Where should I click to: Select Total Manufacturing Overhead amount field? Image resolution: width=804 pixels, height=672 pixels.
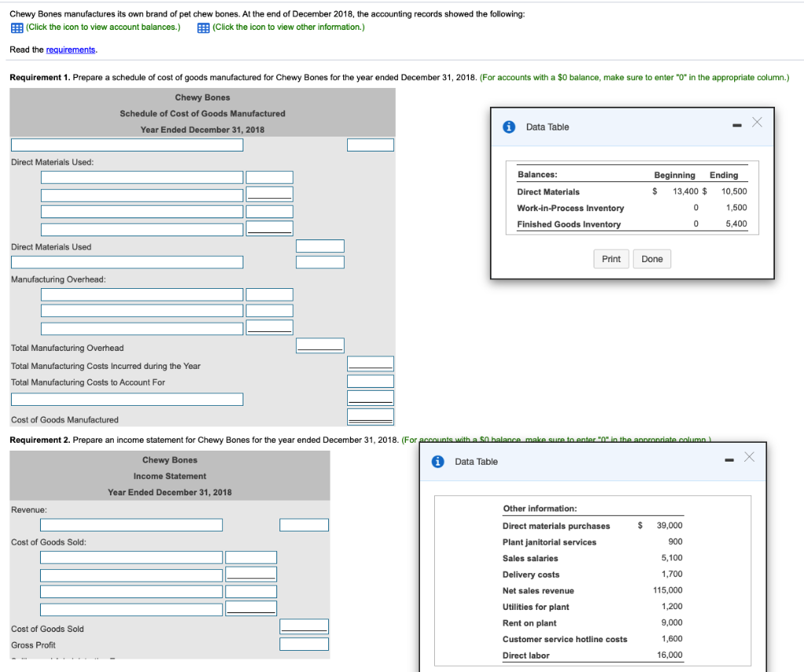click(x=320, y=345)
